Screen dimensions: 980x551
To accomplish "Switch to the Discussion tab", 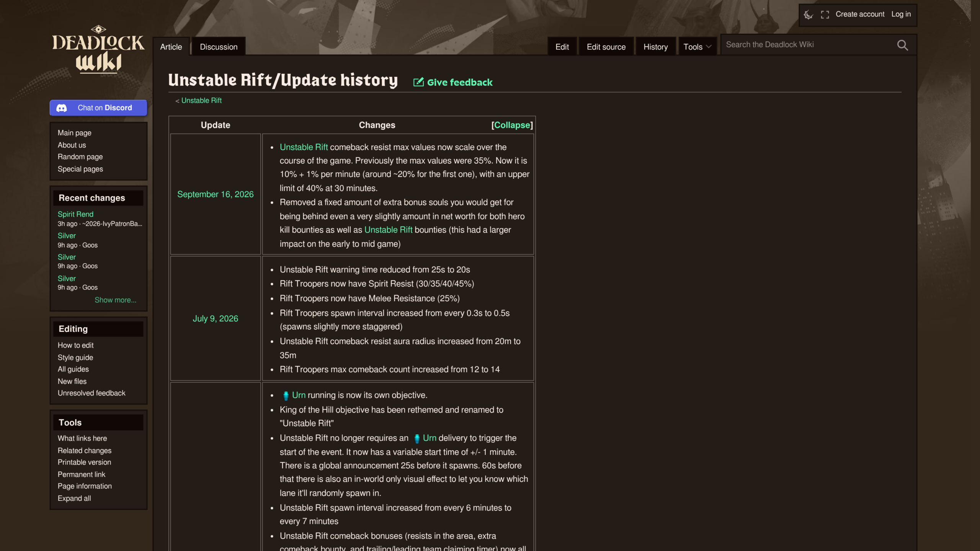I will click(x=219, y=47).
